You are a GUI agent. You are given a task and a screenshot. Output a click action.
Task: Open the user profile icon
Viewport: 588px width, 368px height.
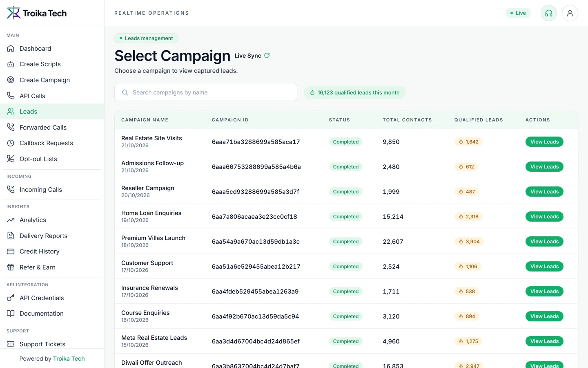coord(570,13)
